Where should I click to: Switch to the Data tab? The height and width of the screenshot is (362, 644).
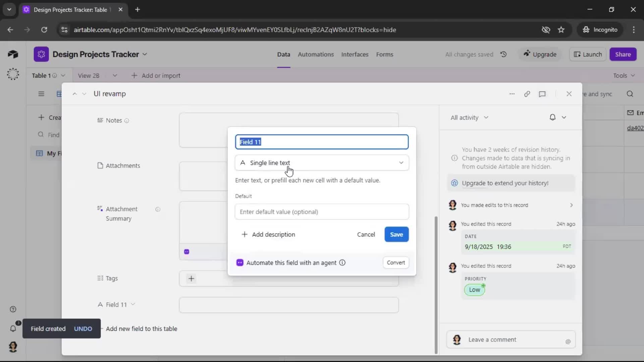pyautogui.click(x=283, y=54)
